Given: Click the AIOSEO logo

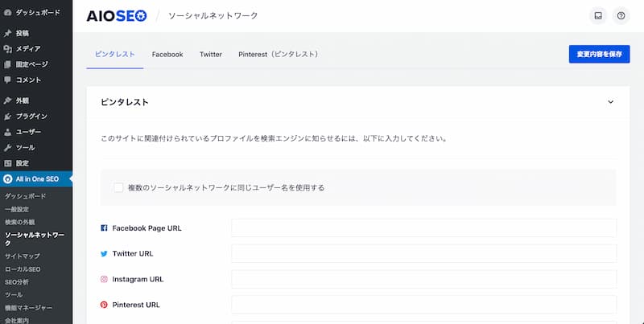Looking at the screenshot, I should pos(117,16).
